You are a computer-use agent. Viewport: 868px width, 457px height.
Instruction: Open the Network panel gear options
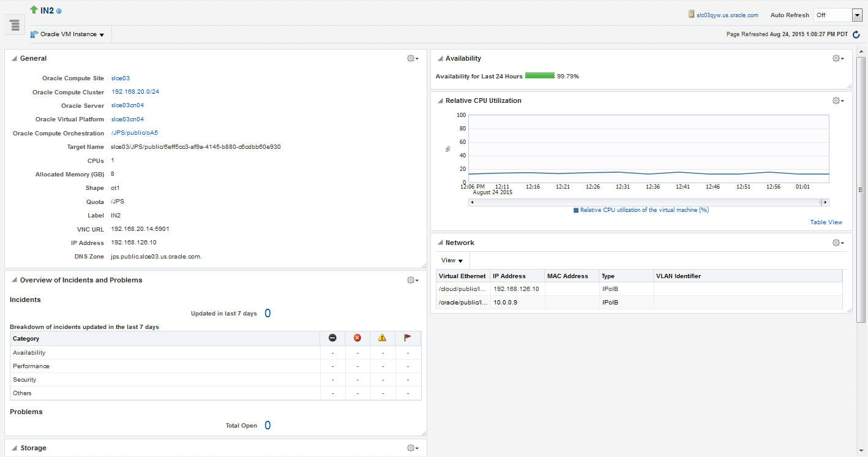tap(838, 243)
